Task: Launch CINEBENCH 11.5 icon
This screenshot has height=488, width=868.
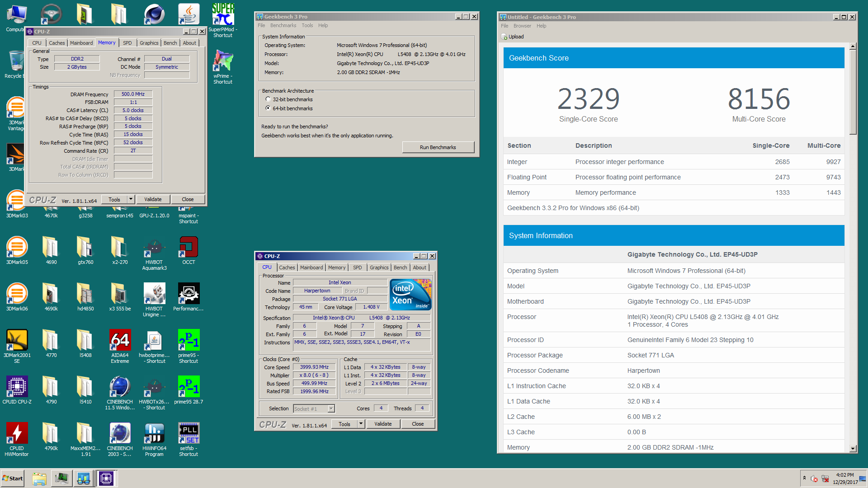Action: click(120, 387)
